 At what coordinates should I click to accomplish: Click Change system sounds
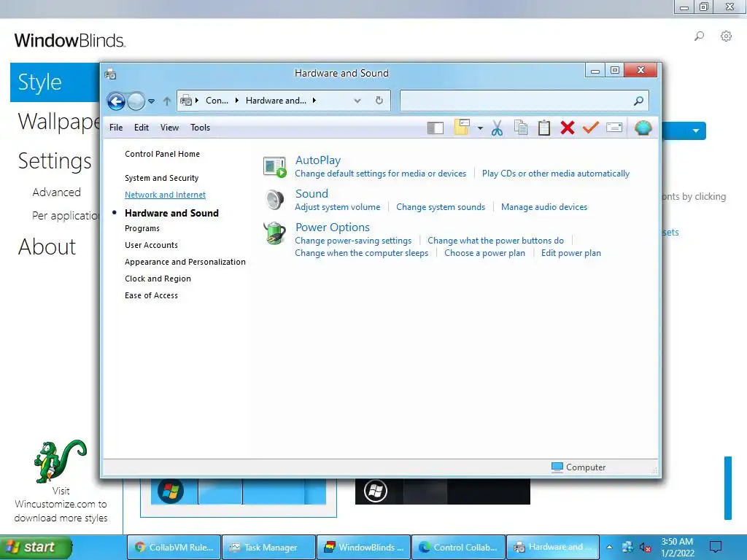pyautogui.click(x=441, y=207)
